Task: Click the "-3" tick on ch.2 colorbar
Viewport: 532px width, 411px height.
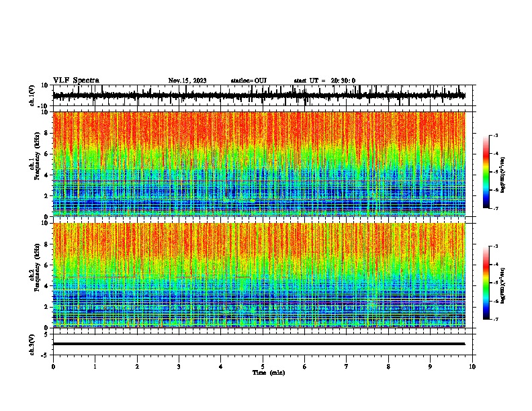Action: tap(496, 246)
